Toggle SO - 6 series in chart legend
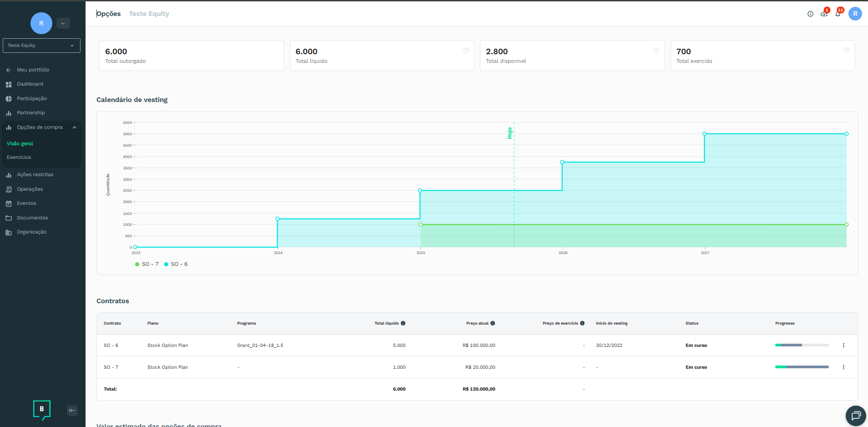 point(176,264)
